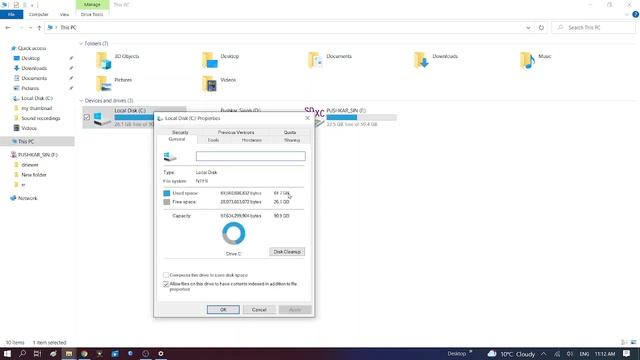
Task: Switch to large icons view in status bar
Action: pyautogui.click(x=633, y=342)
